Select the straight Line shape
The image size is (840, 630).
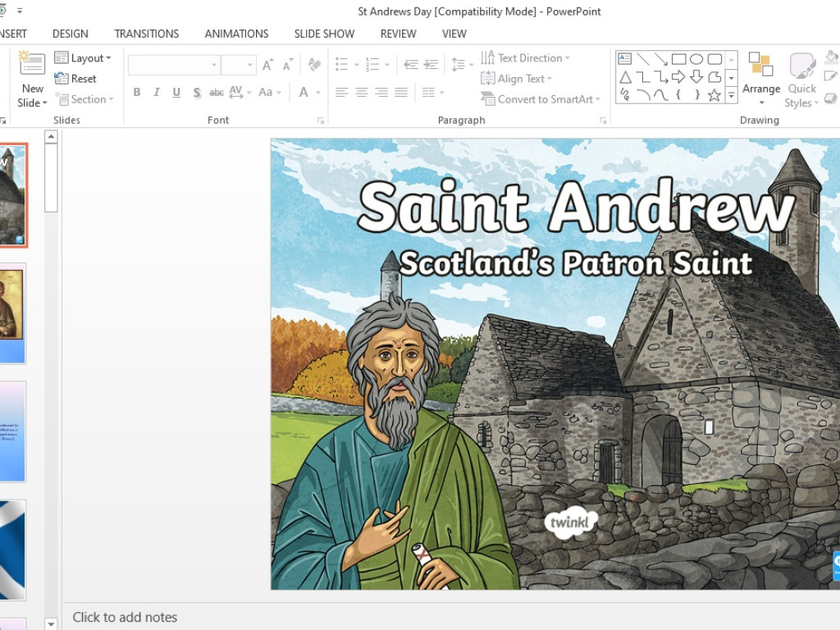point(643,58)
